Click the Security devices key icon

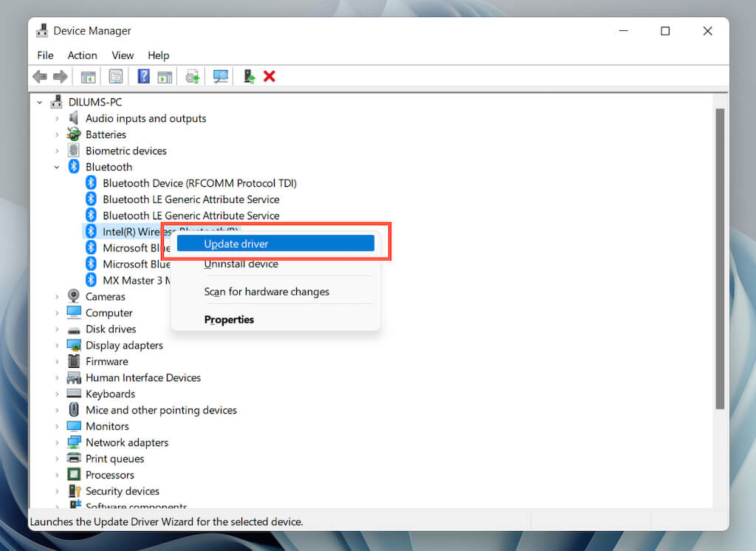click(x=74, y=490)
